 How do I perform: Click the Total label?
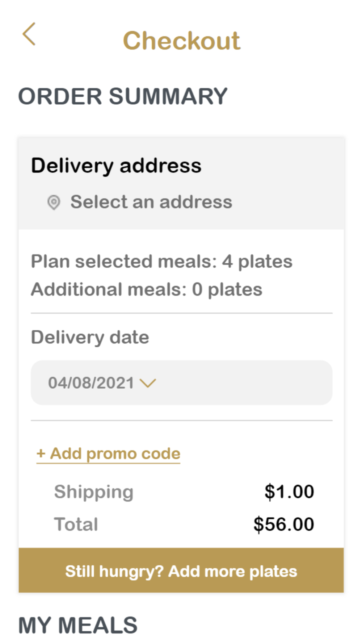(76, 524)
